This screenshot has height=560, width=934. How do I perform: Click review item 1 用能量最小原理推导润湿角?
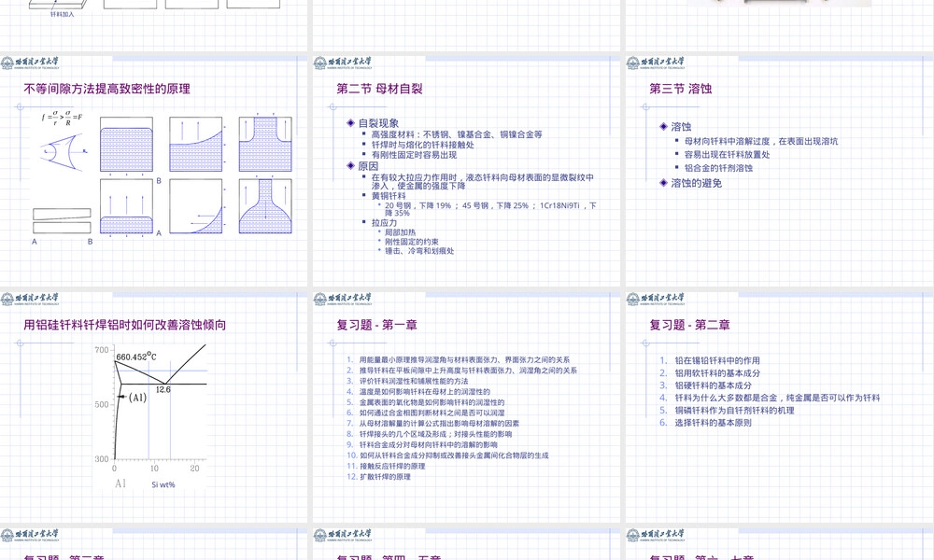(464, 360)
